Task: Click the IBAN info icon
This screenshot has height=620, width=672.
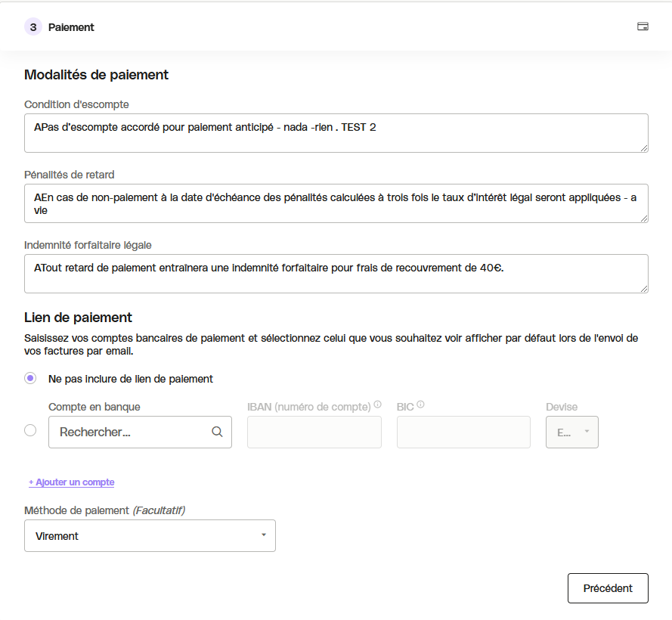Action: (377, 405)
